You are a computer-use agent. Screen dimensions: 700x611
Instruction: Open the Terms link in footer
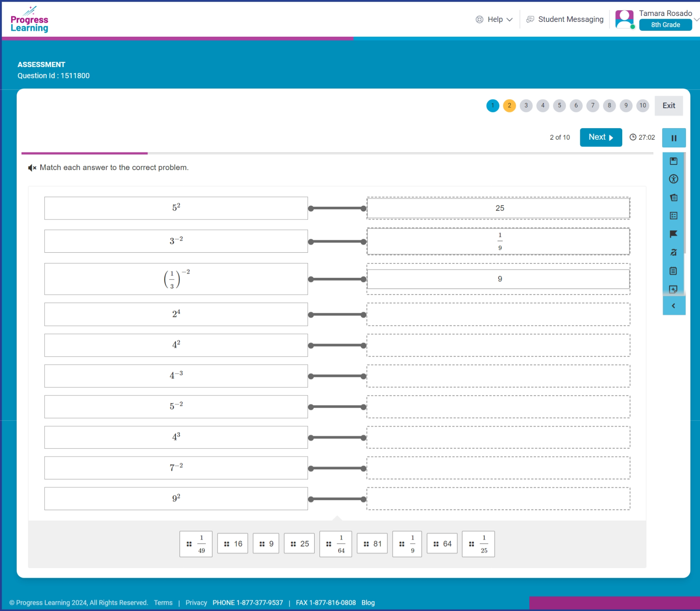tap(163, 603)
